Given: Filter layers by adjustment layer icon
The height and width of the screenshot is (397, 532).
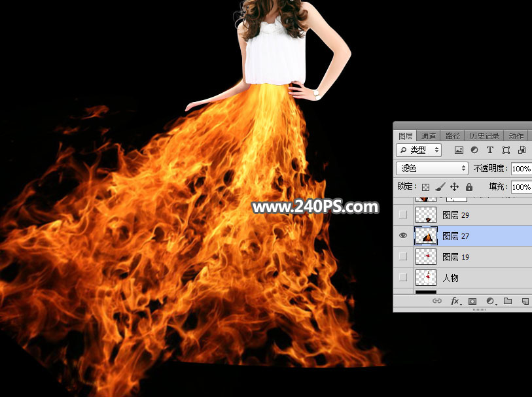Looking at the screenshot, I should click(x=474, y=150).
